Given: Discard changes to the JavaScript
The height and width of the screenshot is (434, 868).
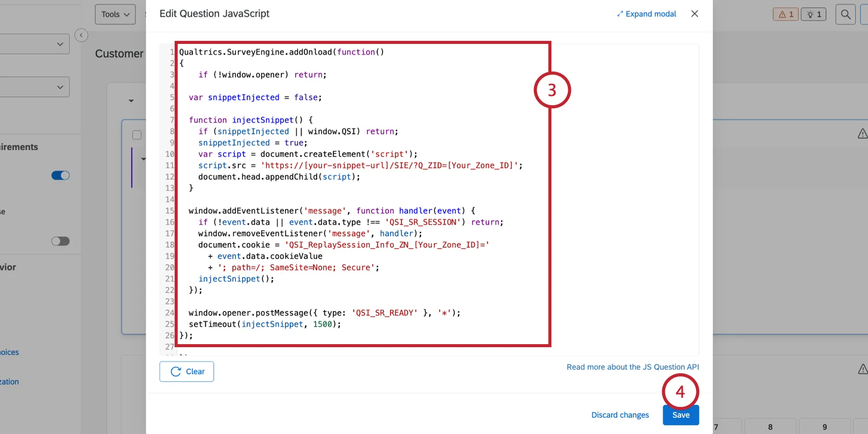Looking at the screenshot, I should click(620, 415).
